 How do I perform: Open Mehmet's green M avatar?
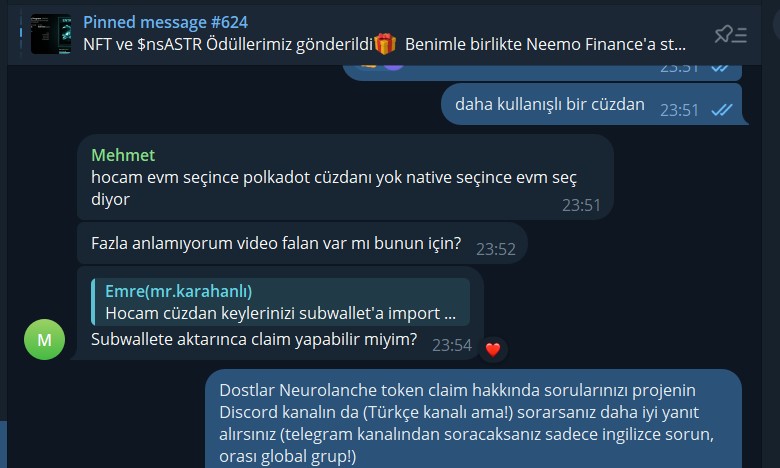pyautogui.click(x=44, y=339)
